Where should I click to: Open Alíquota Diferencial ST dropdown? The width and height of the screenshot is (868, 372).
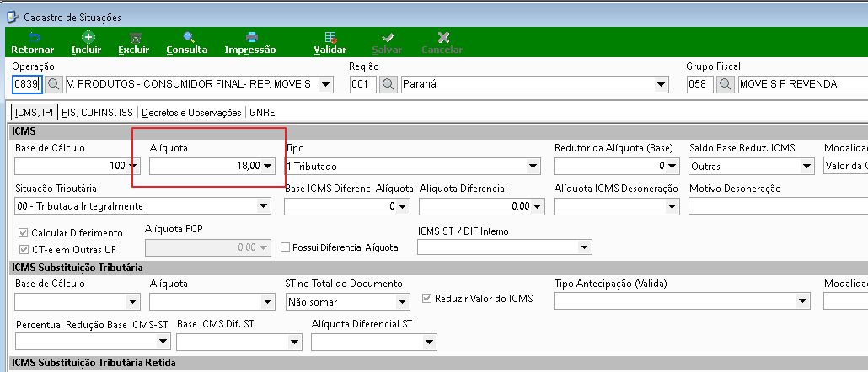[430, 343]
